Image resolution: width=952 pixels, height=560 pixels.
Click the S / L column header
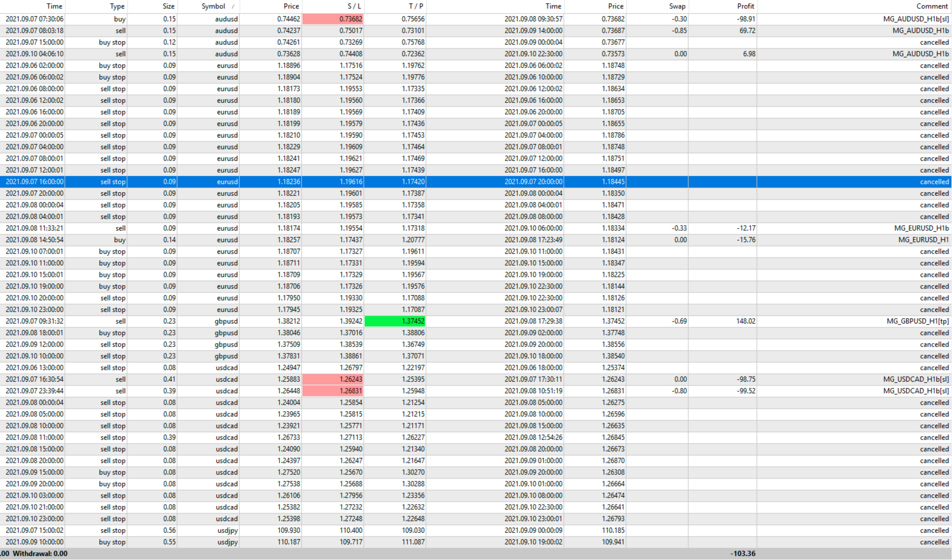pos(353,6)
